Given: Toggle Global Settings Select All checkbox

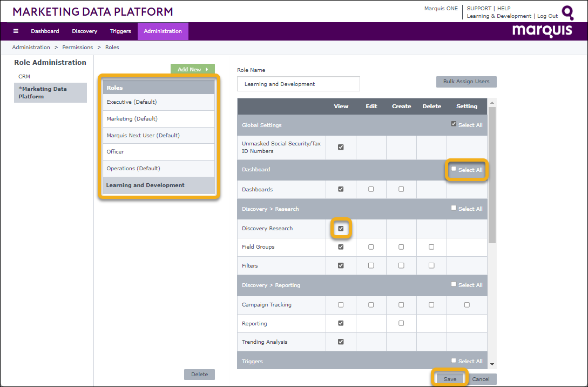Looking at the screenshot, I should click(x=454, y=124).
